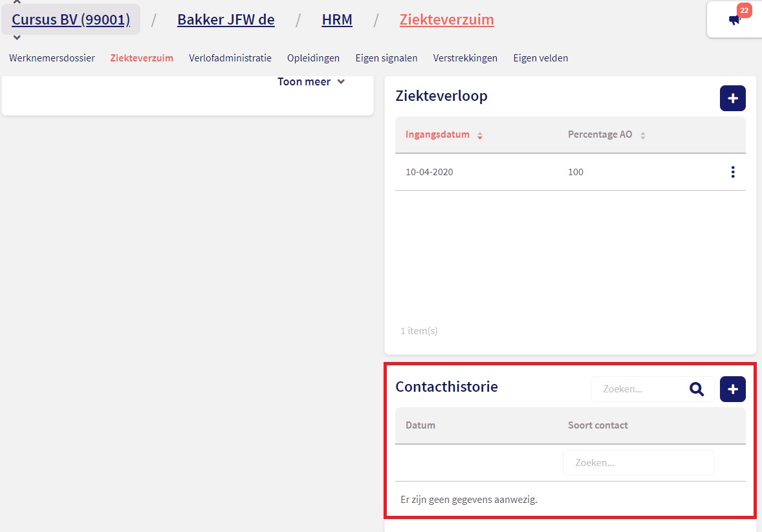Screen dimensions: 762x532
Task: Sort by Ingangsdatum column arrows
Action: 480,136
